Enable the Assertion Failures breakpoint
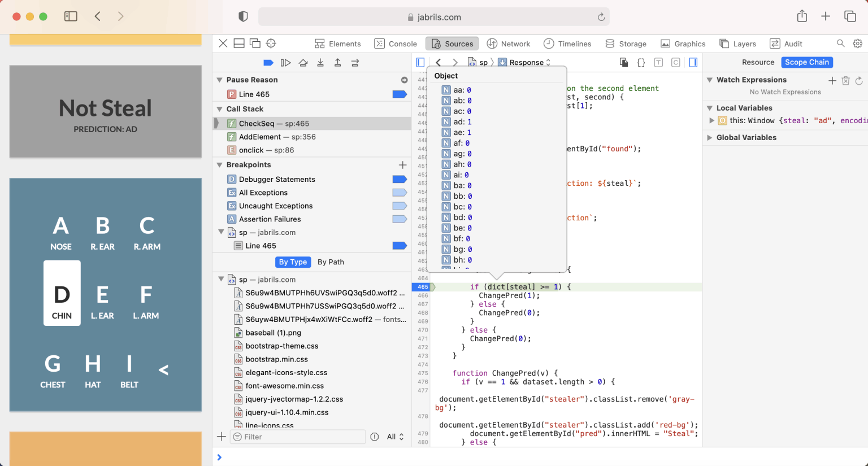The image size is (868, 466). pos(400,219)
